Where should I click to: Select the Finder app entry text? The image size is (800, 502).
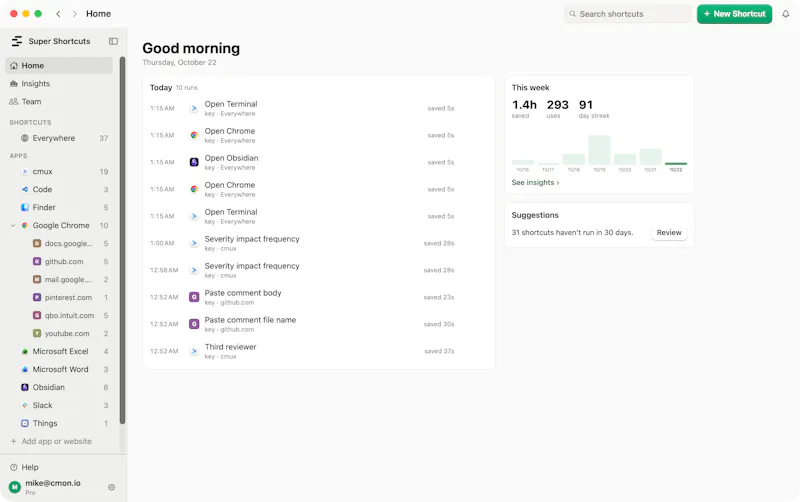44,207
